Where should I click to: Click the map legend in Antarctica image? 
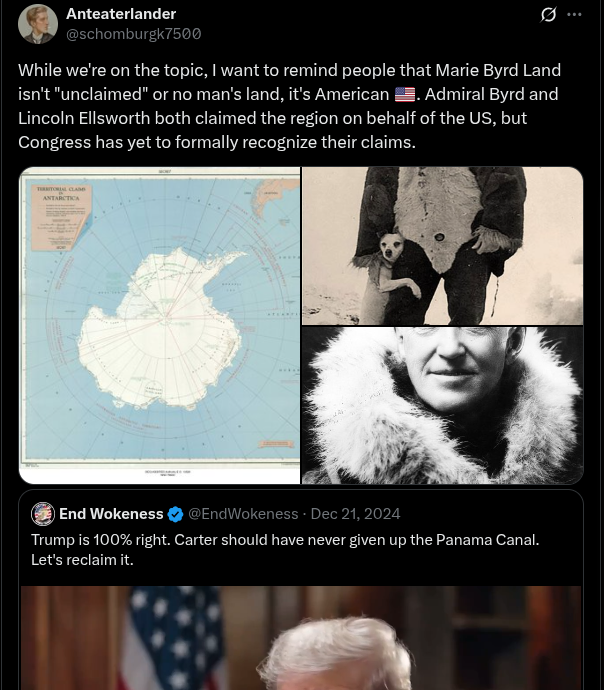62,217
